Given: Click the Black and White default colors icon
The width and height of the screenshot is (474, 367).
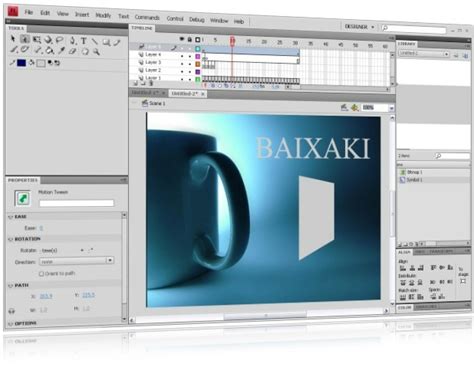Looking at the screenshot, I should click(50, 62).
